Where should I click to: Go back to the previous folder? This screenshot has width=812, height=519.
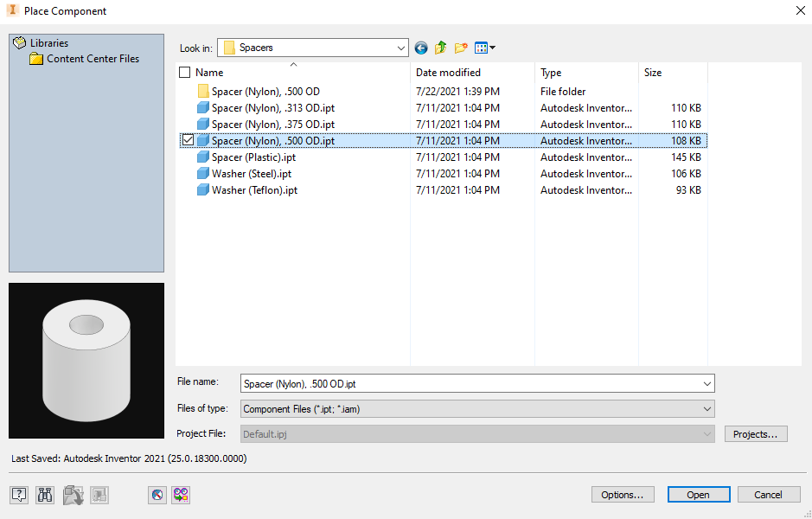(421, 48)
